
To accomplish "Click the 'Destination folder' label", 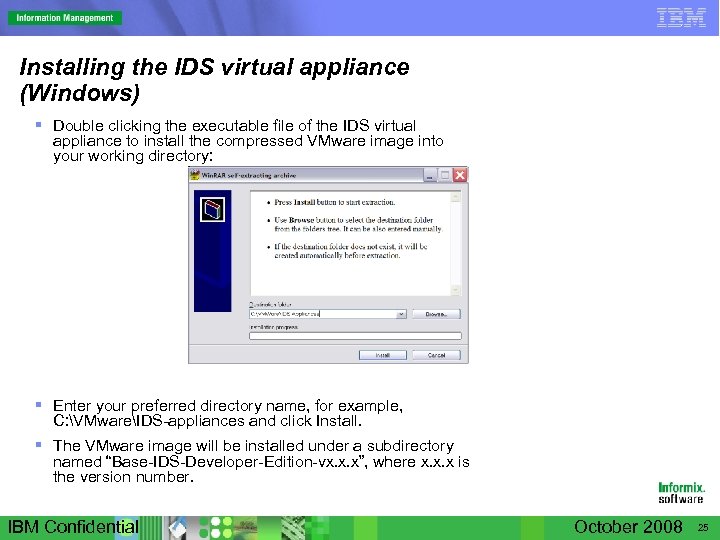I will coord(270,304).
